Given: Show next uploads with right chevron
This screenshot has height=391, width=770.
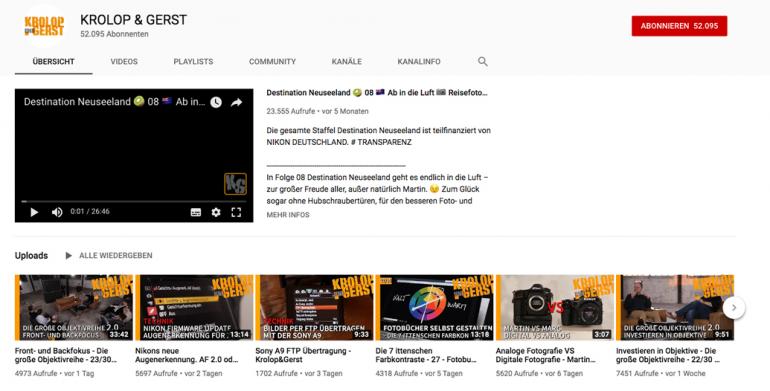Looking at the screenshot, I should tap(734, 308).
